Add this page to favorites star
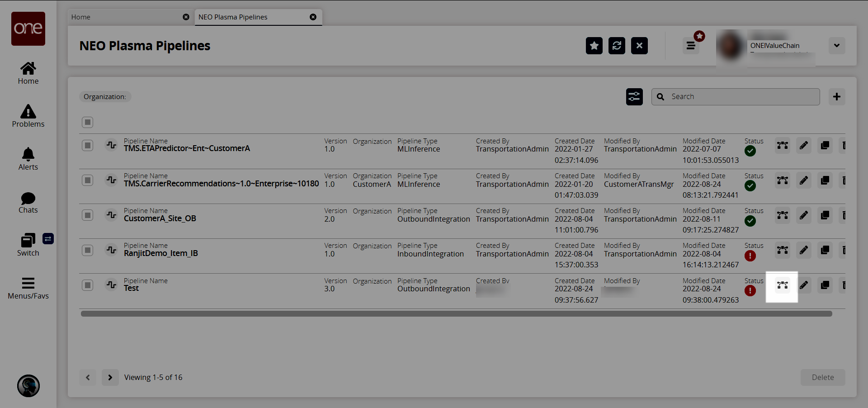Screen dimensions: 868x408 tap(594, 46)
